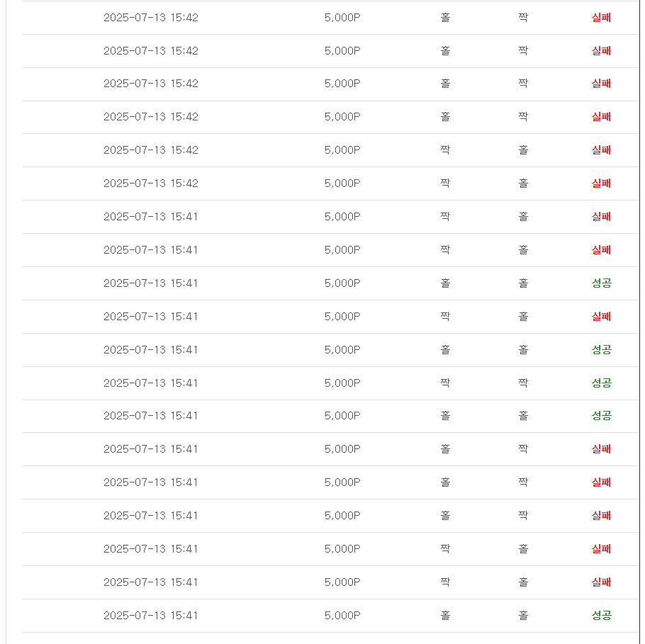Select the last 15:42 timestamp in the list
Image resolution: width=645 pixels, height=644 pixels.
pyautogui.click(x=150, y=183)
